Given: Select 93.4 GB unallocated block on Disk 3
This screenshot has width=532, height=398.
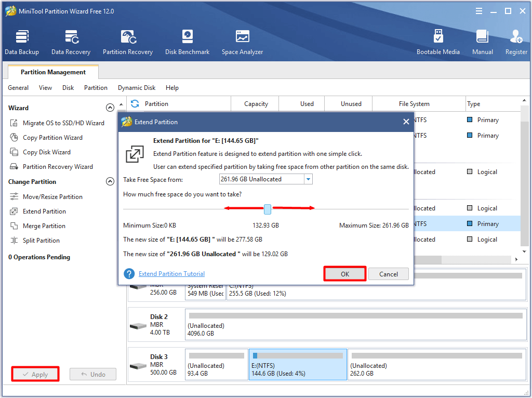Looking at the screenshot, I should (217, 364).
